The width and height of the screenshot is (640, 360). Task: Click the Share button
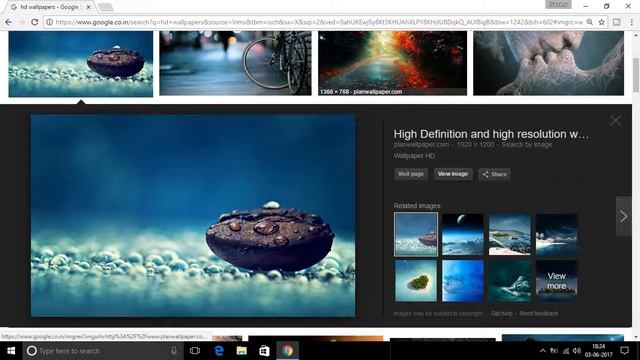coord(494,174)
